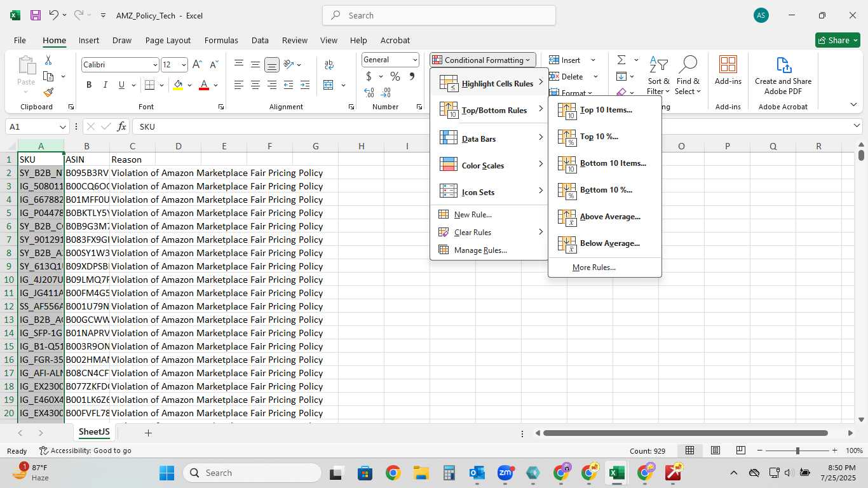
Task: Click the Center align icon
Action: pos(255,85)
